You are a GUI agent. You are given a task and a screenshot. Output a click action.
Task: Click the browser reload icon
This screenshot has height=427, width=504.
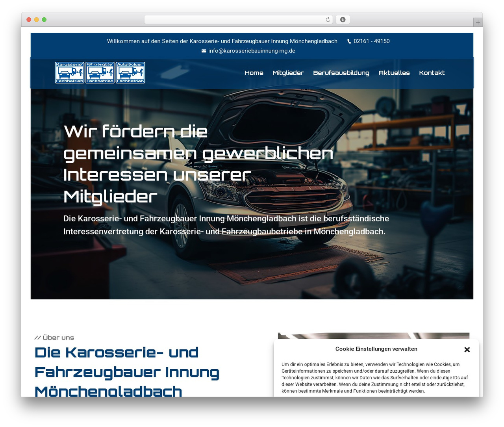click(328, 20)
